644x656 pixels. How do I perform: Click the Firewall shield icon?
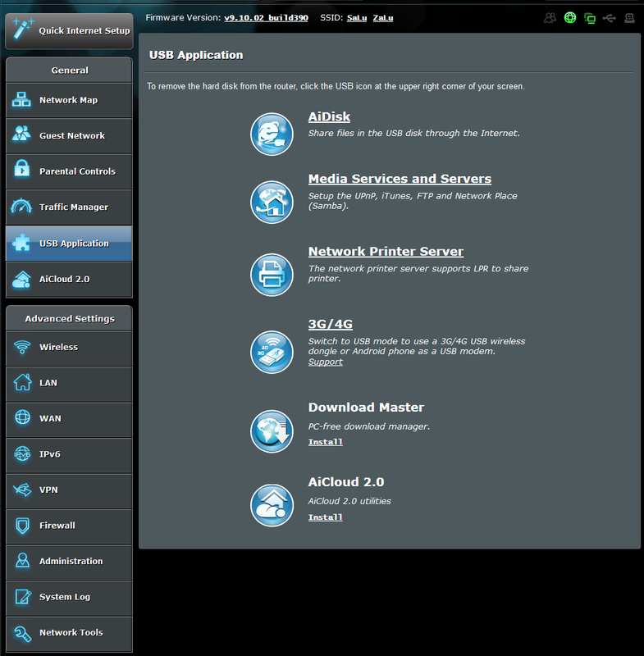tap(23, 526)
